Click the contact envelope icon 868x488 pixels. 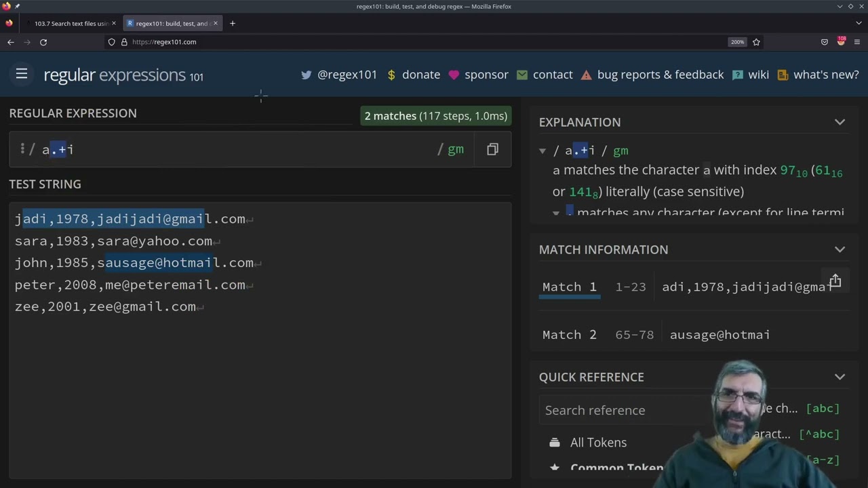[x=522, y=75]
